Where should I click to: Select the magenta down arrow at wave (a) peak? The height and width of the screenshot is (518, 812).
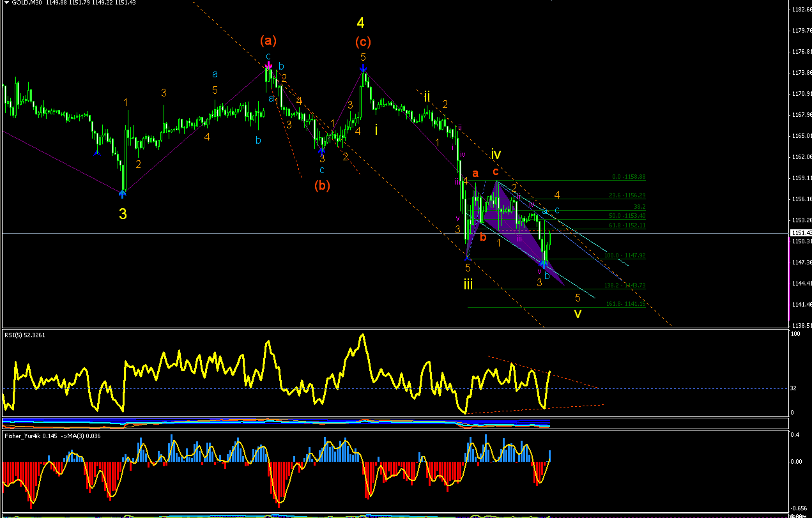269,65
